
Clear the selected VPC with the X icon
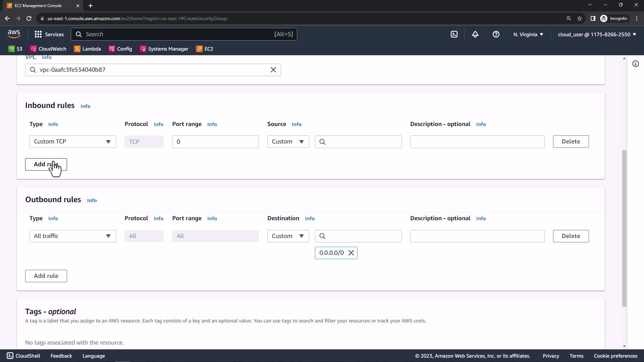[x=273, y=70]
